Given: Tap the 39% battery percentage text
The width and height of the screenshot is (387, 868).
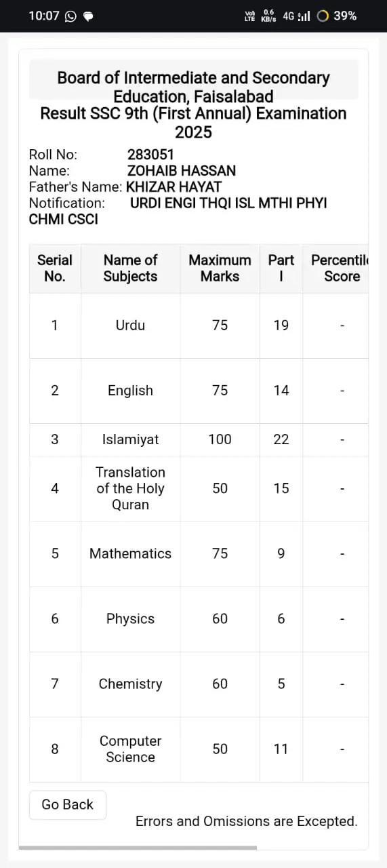Looking at the screenshot, I should click(x=346, y=16).
